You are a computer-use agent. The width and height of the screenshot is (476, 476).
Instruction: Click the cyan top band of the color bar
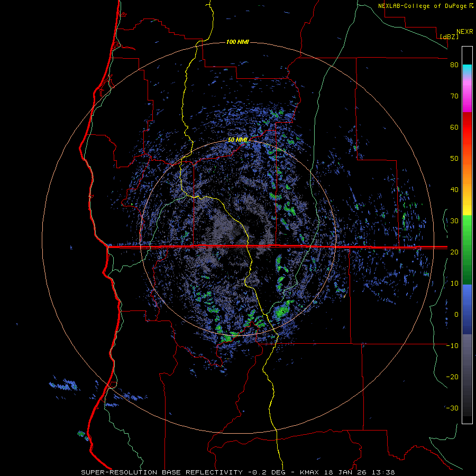click(467, 69)
